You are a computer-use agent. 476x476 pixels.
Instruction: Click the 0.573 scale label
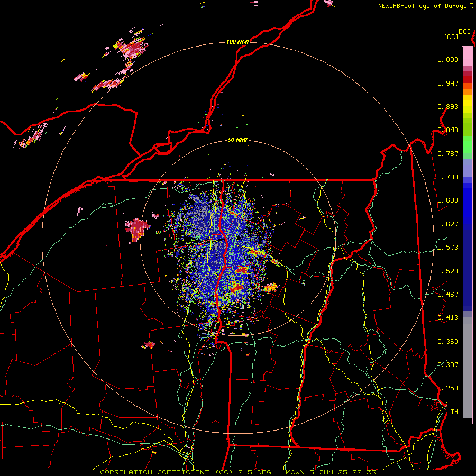tap(448, 248)
